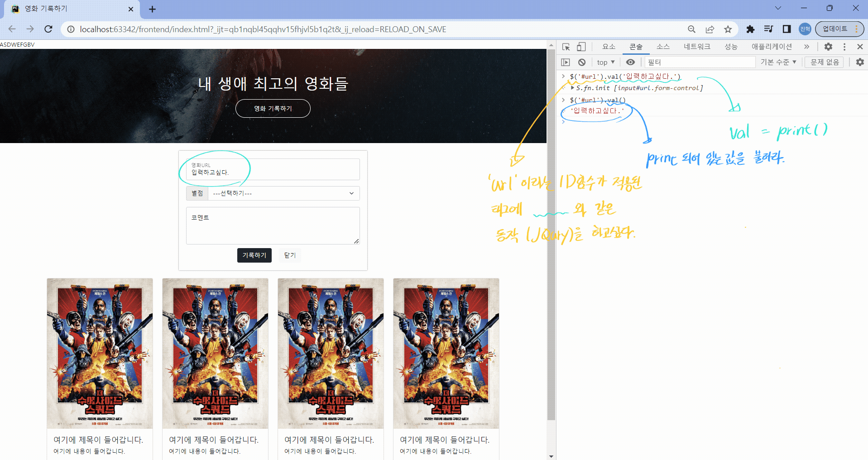Open Chrome profile avatar
868x460 pixels.
pos(805,29)
